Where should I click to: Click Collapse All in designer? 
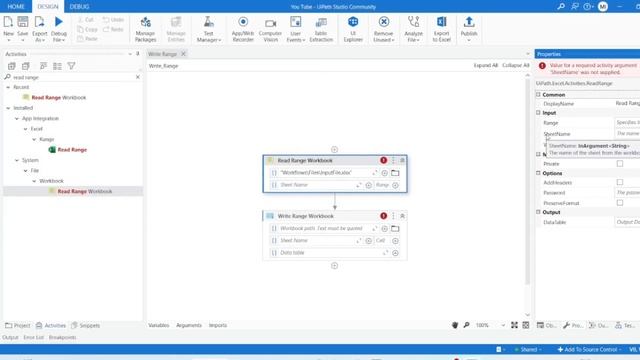click(516, 65)
